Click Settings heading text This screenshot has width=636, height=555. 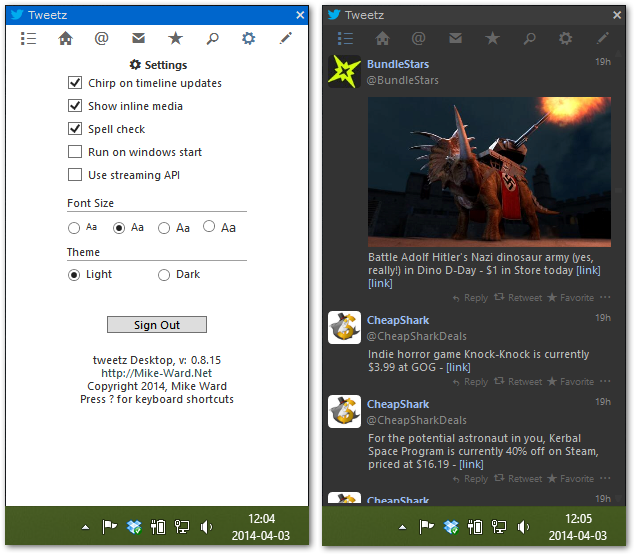click(x=166, y=65)
